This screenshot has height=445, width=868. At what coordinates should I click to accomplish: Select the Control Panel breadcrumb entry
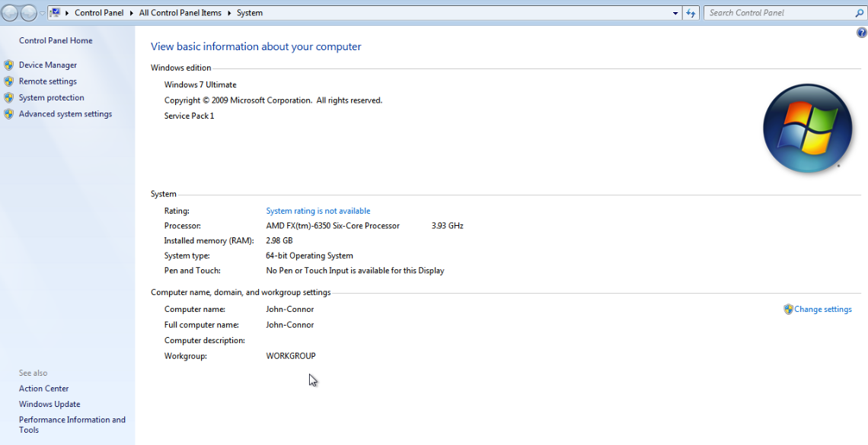point(99,12)
